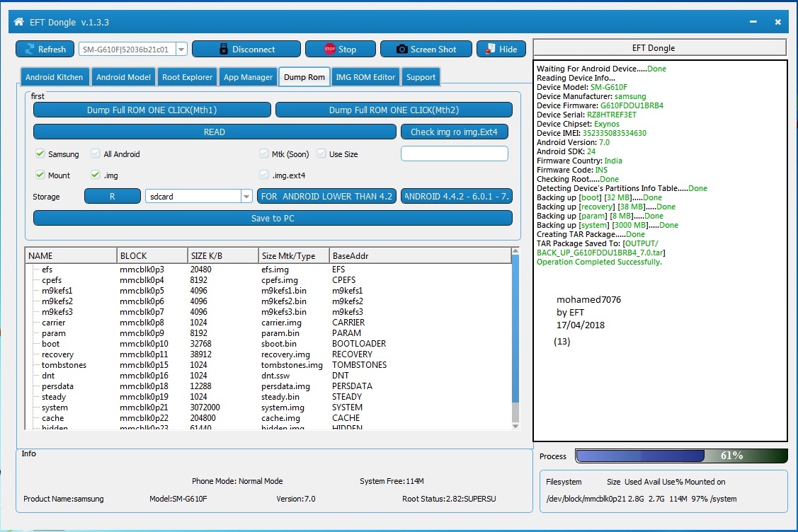Select the persdata partition row
The width and height of the screenshot is (798, 532).
click(268, 386)
